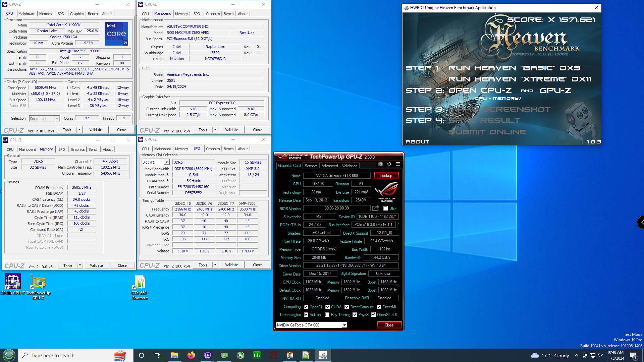This screenshot has height=362, width=644.
Task: Toggle the OpenGL 4.6 checkbox
Action: click(x=373, y=314)
